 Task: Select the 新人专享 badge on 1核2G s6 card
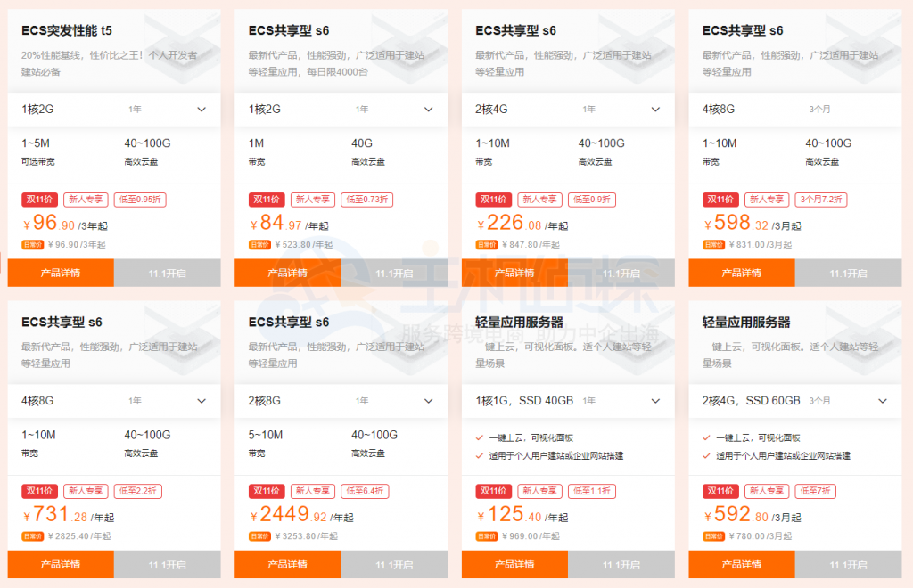313,200
